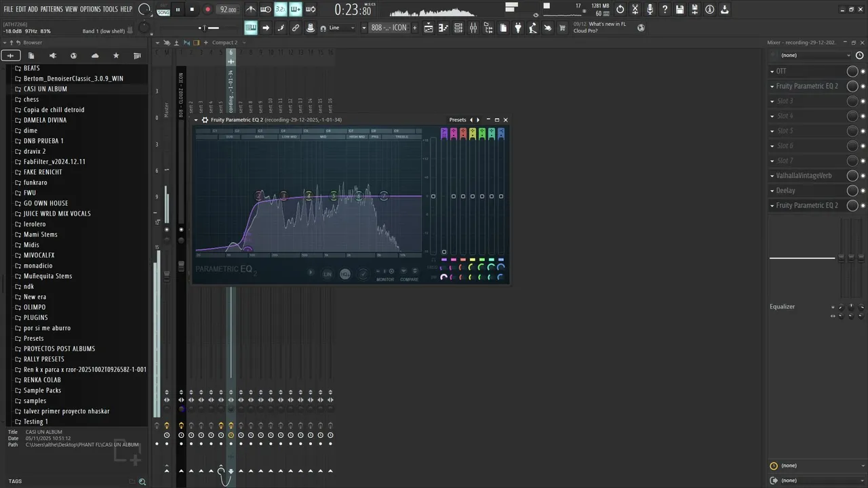Toggle SONG mode button

163,12
